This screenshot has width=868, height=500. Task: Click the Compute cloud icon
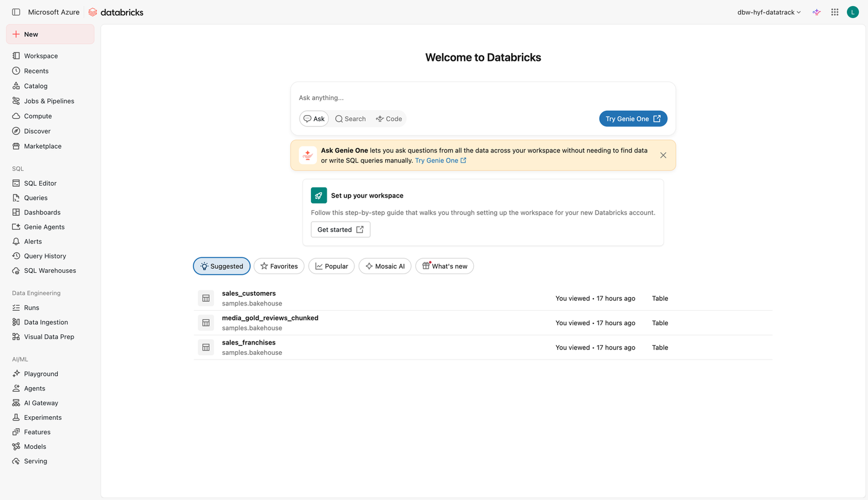tap(16, 116)
